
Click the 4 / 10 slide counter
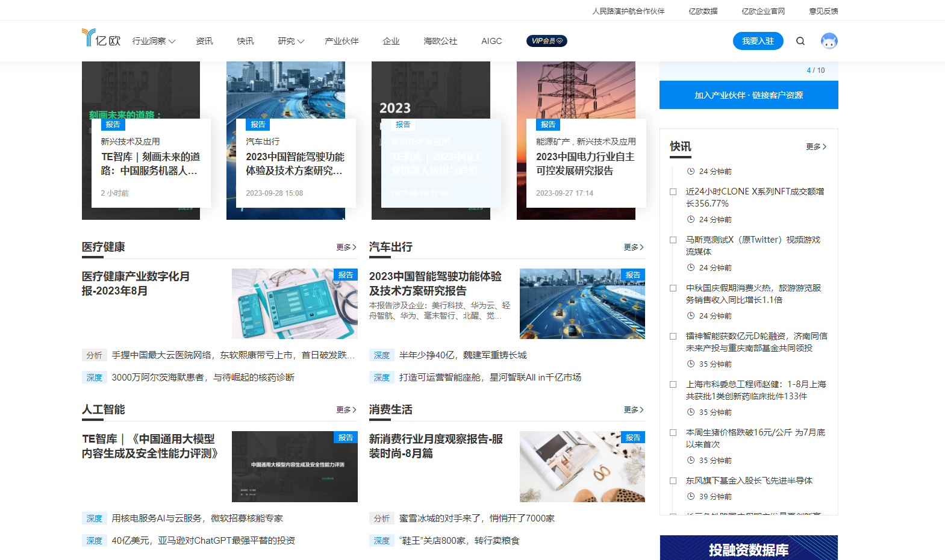pyautogui.click(x=816, y=70)
